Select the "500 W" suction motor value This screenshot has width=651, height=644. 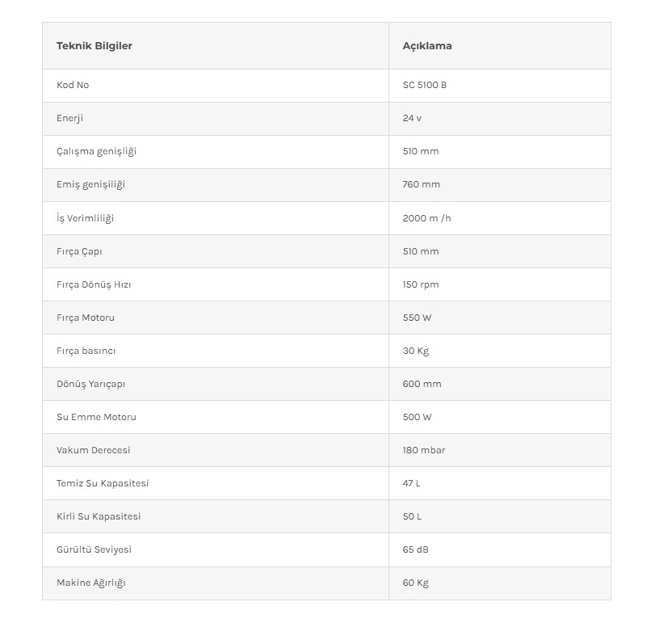[417, 417]
